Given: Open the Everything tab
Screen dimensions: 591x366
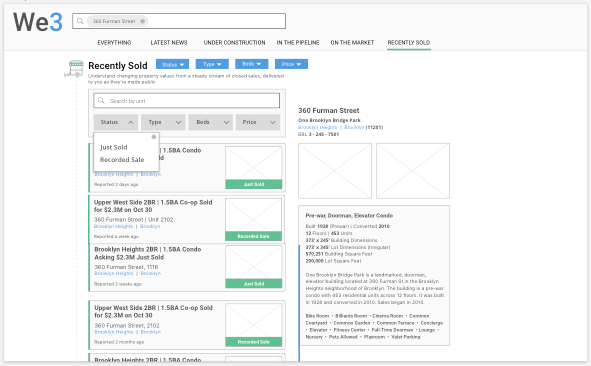Looking at the screenshot, I should pos(114,43).
